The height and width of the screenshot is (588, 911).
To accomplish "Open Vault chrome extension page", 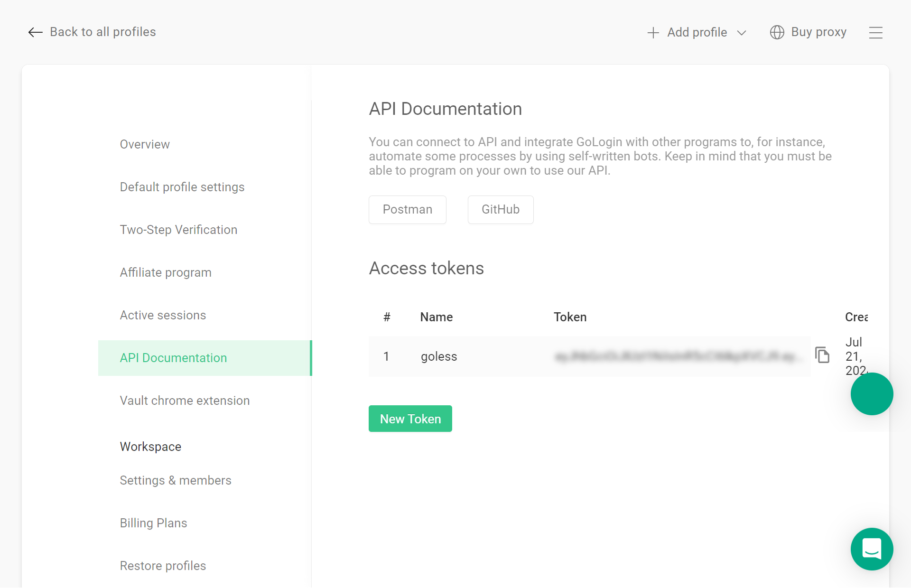I will pyautogui.click(x=185, y=401).
